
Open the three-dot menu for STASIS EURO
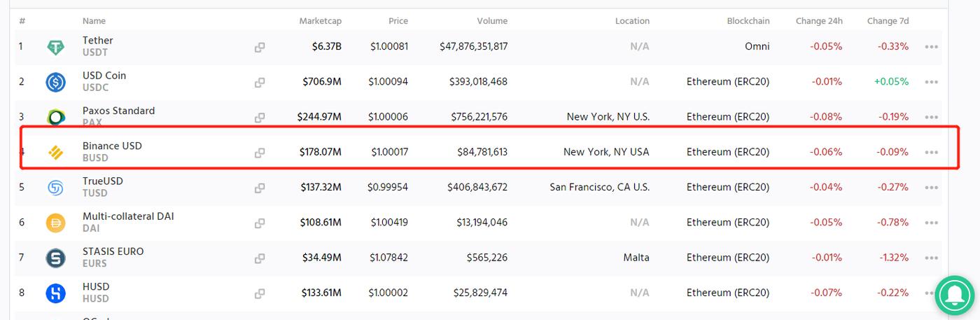point(931,258)
